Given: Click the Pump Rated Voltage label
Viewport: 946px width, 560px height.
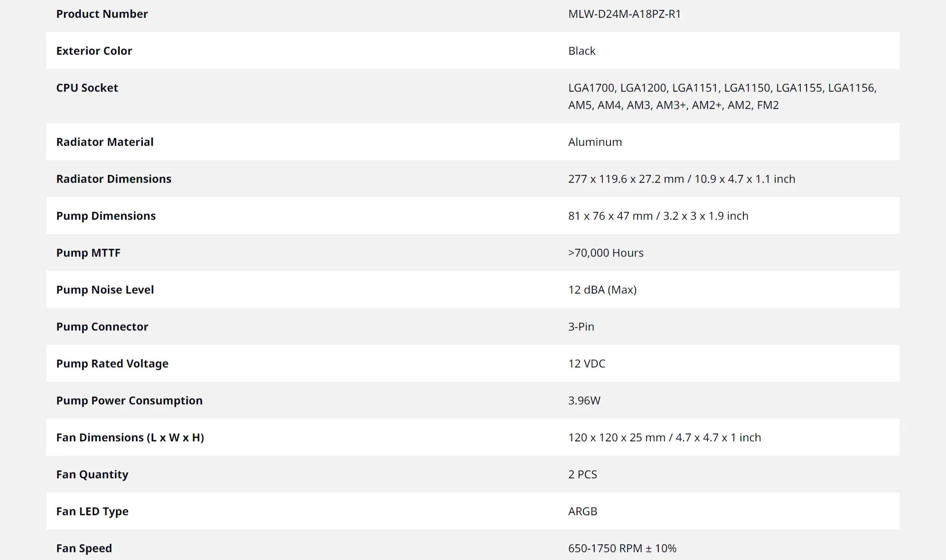Looking at the screenshot, I should pyautogui.click(x=112, y=363).
